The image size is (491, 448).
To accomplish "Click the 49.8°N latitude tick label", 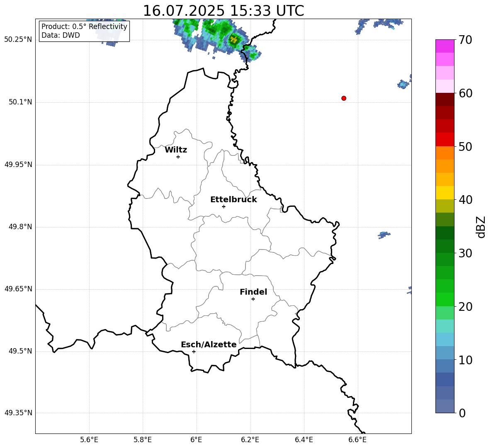I will pos(20,227).
